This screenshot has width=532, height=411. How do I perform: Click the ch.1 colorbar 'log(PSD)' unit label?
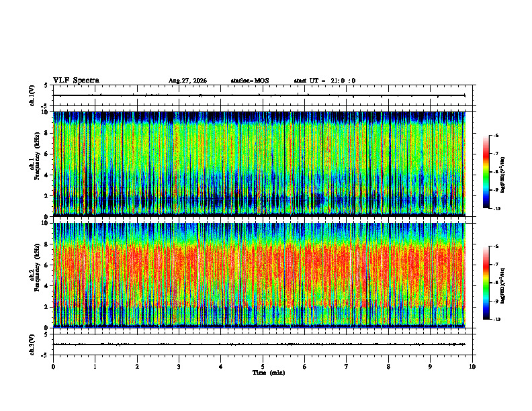(503, 175)
